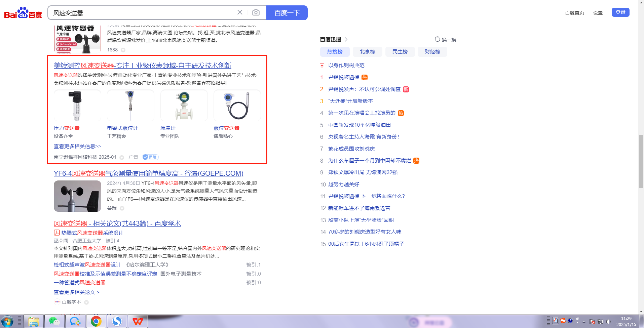The image size is (644, 328).
Task: Open the 流量计 text link
Action: (x=168, y=128)
